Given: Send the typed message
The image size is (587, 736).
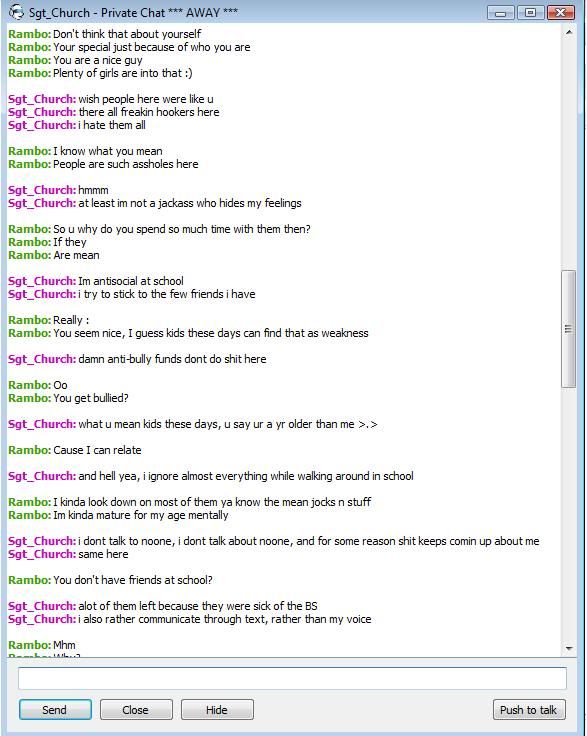Looking at the screenshot, I should [x=55, y=709].
